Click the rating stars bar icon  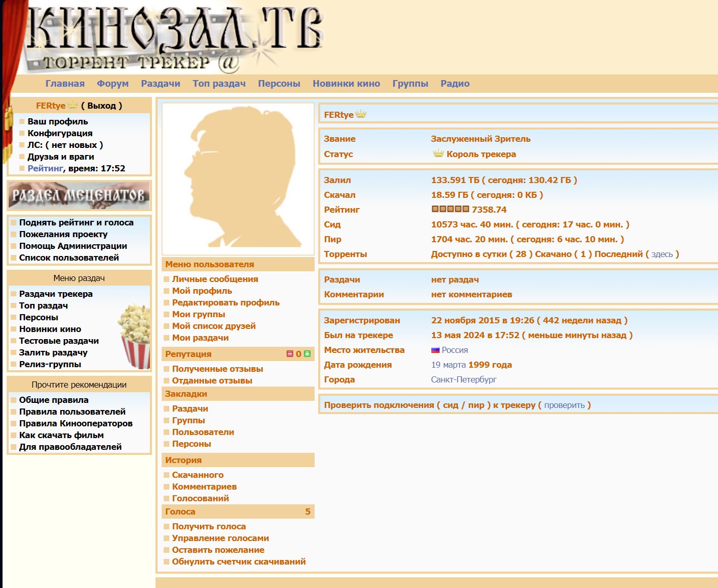[x=450, y=209]
